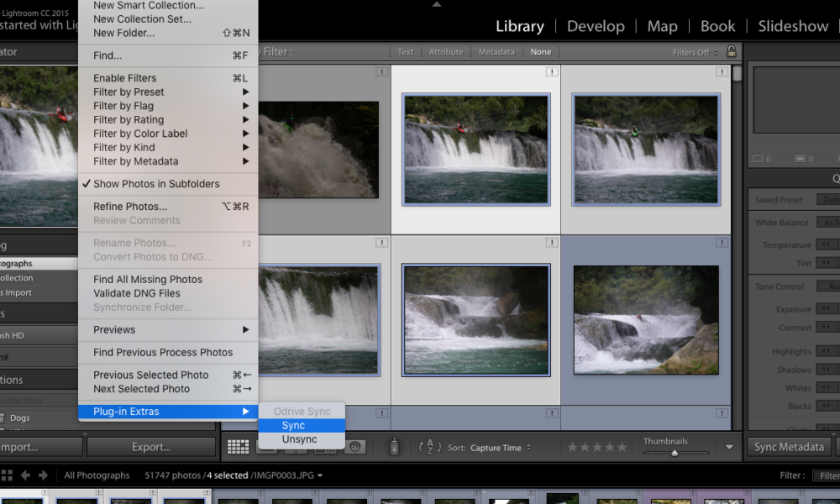Screen dimensions: 840x504
Task: Select New Folder... menu item
Action: (168, 34)
